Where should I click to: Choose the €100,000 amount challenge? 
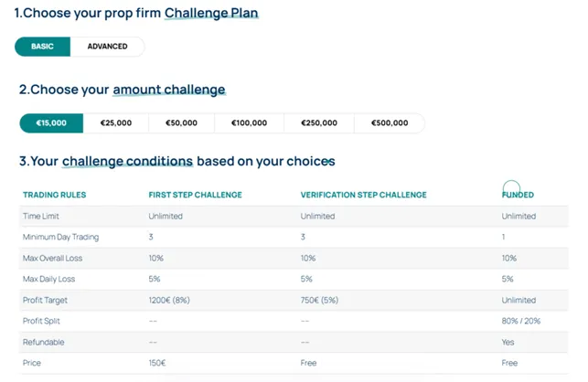pos(249,123)
